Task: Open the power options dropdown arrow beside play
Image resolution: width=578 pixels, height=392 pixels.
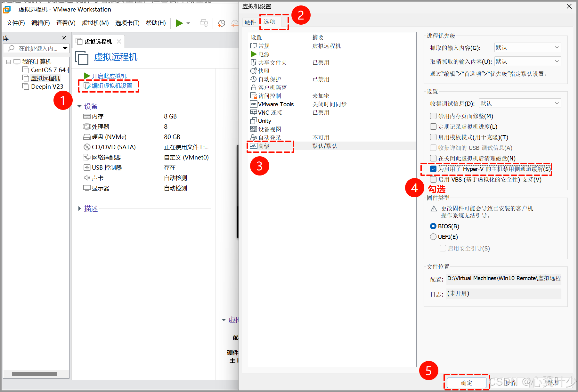Action: tap(188, 23)
